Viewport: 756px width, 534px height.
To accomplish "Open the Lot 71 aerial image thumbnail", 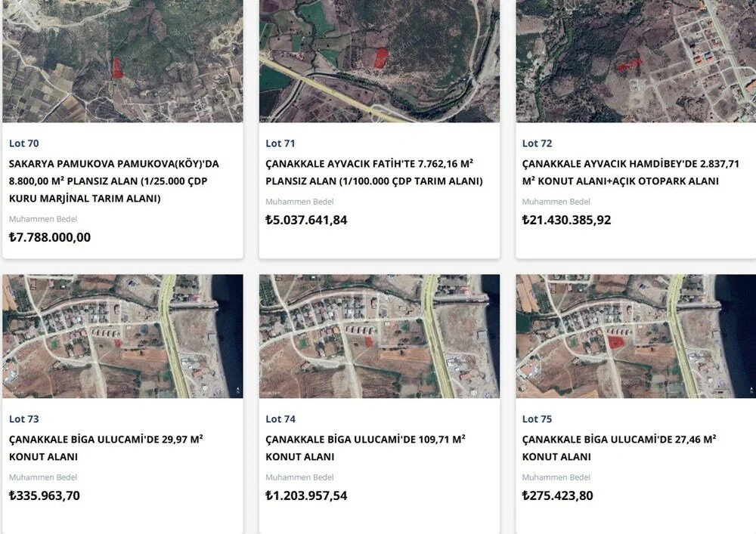I will [379, 60].
